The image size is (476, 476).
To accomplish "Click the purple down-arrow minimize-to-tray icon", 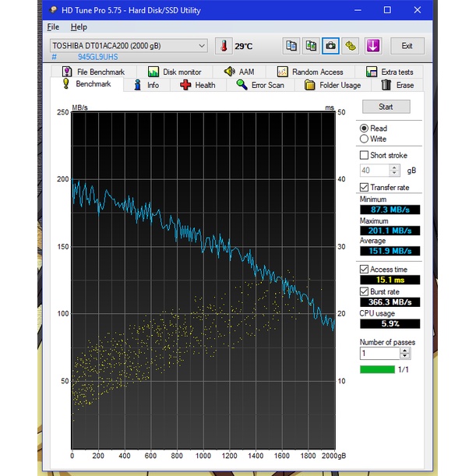I will point(373,46).
